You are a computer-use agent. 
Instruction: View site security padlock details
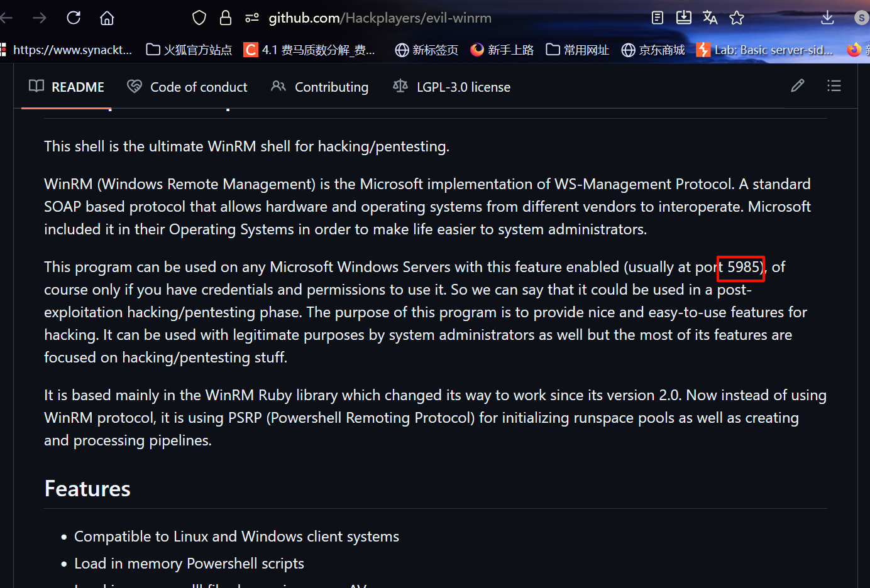[x=225, y=18]
